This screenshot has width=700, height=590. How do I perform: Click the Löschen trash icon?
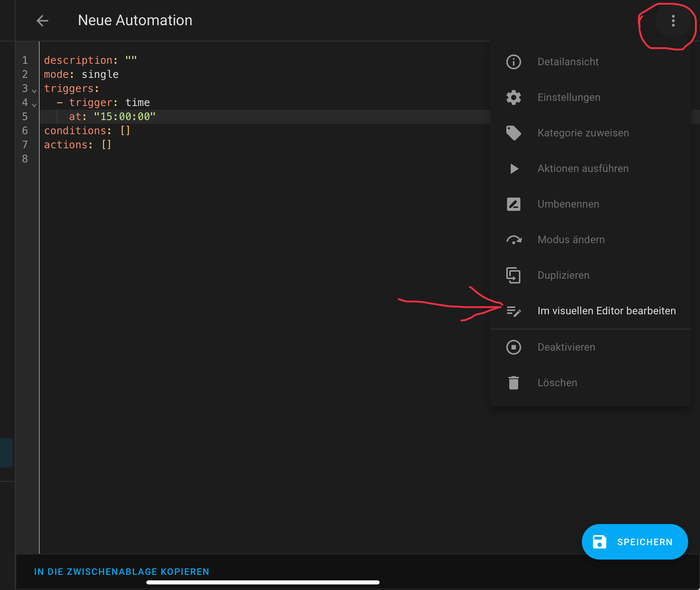click(513, 383)
